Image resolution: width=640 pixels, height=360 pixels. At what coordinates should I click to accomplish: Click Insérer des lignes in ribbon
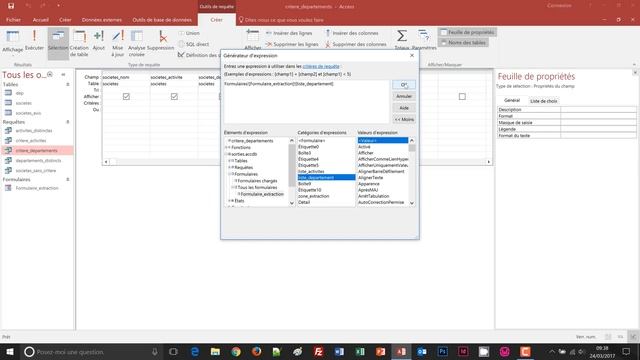click(x=289, y=33)
